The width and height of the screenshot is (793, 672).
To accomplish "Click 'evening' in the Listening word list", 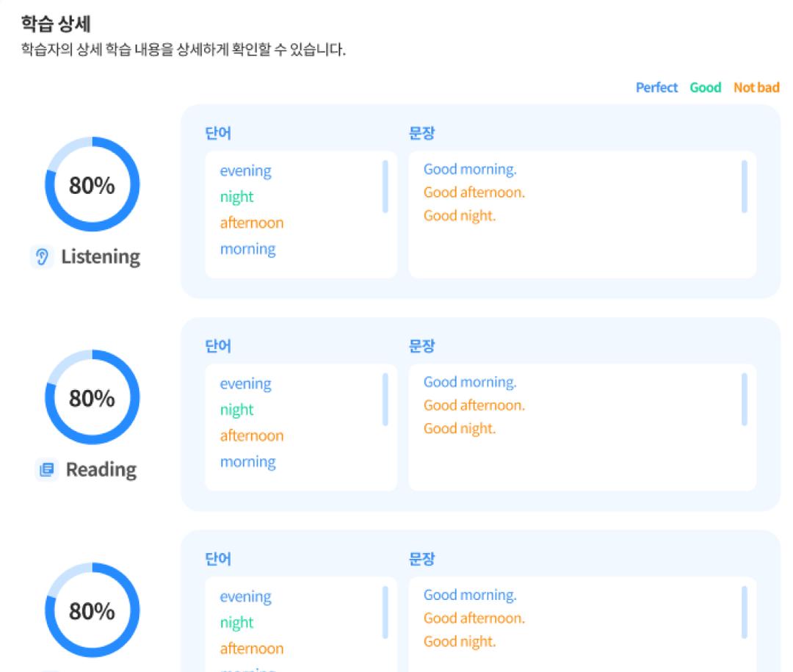I will coord(245,170).
